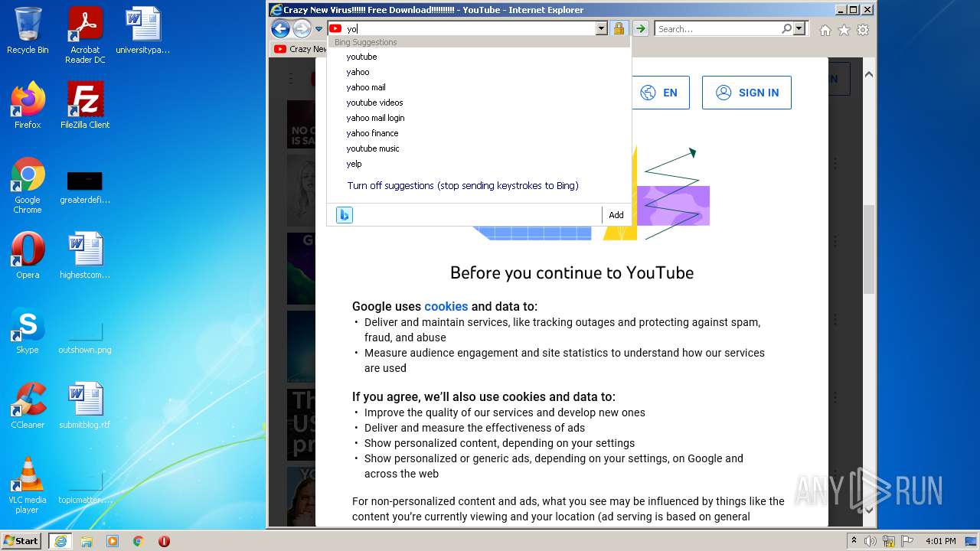Launch Skype from desktop
The width and height of the screenshot is (980, 551).
[28, 331]
